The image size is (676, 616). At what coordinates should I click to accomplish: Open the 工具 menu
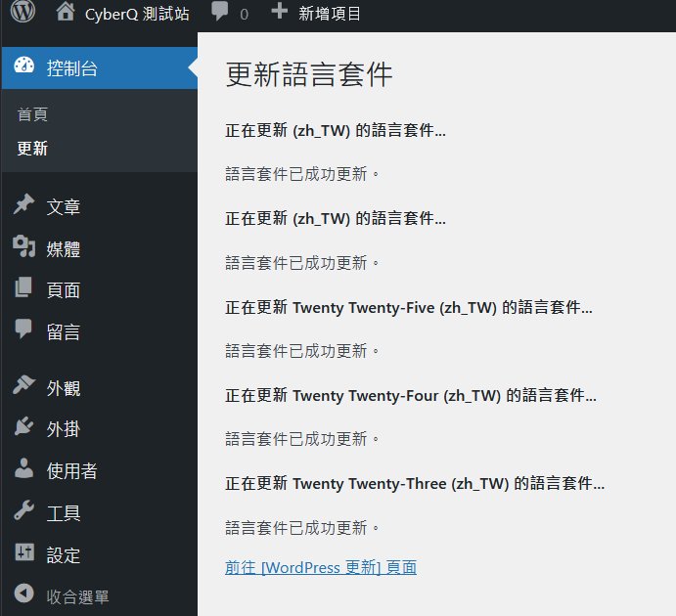pyautogui.click(x=64, y=513)
